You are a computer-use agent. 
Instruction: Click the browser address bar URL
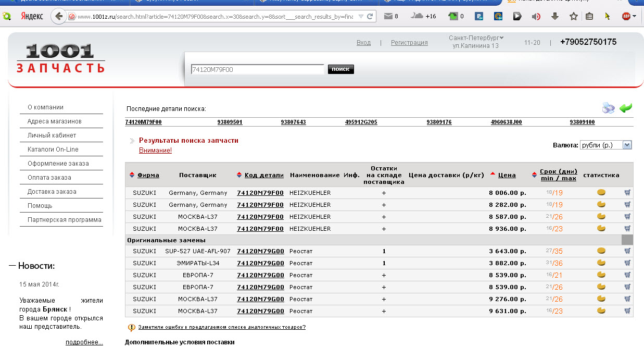(x=215, y=17)
